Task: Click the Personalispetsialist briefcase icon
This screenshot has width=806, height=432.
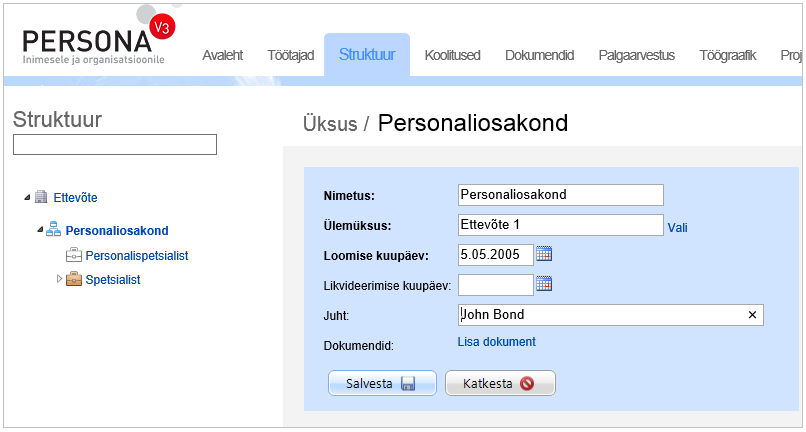Action: pyautogui.click(x=74, y=255)
